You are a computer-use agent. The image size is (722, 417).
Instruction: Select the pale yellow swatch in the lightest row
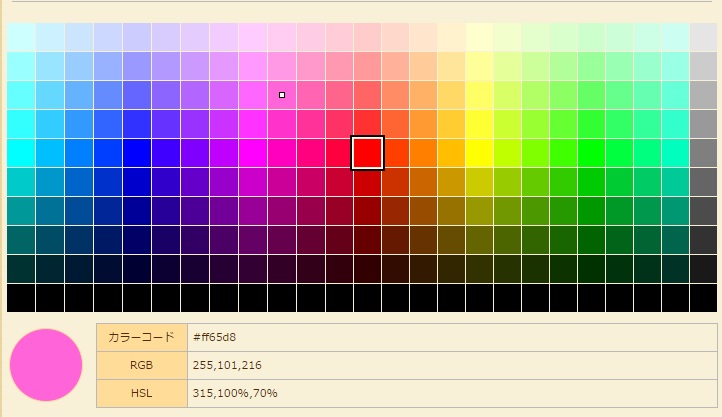click(x=479, y=37)
